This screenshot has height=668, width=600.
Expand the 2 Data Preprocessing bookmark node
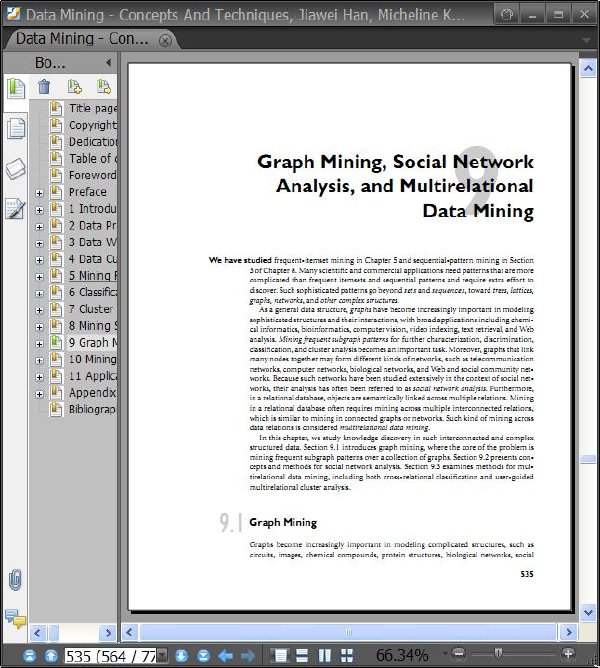(39, 227)
